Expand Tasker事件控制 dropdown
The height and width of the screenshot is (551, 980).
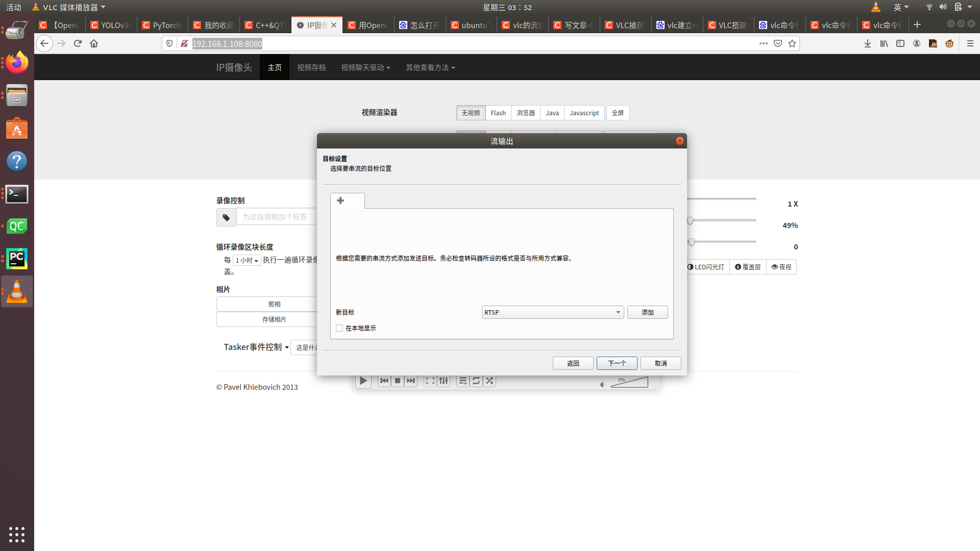tap(256, 347)
